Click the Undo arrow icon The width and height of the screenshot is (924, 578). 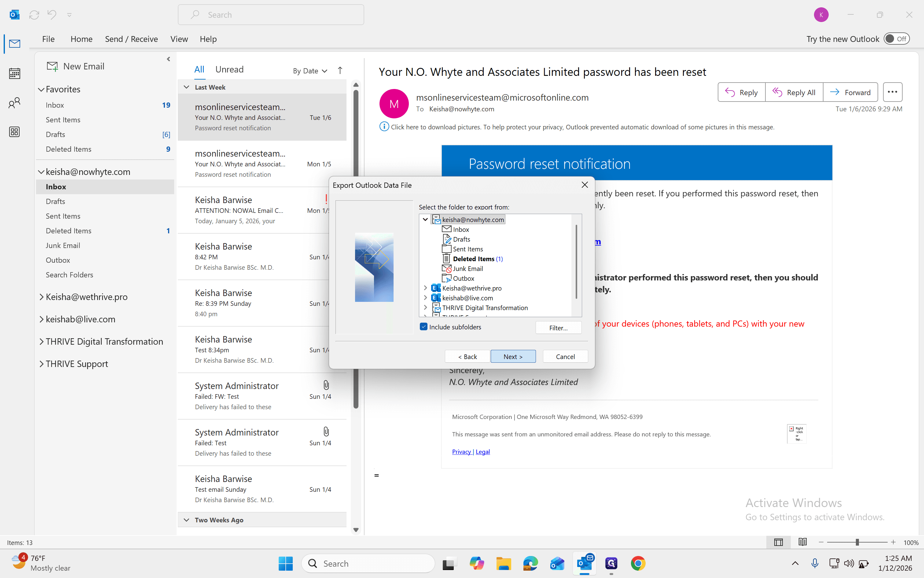tap(52, 15)
